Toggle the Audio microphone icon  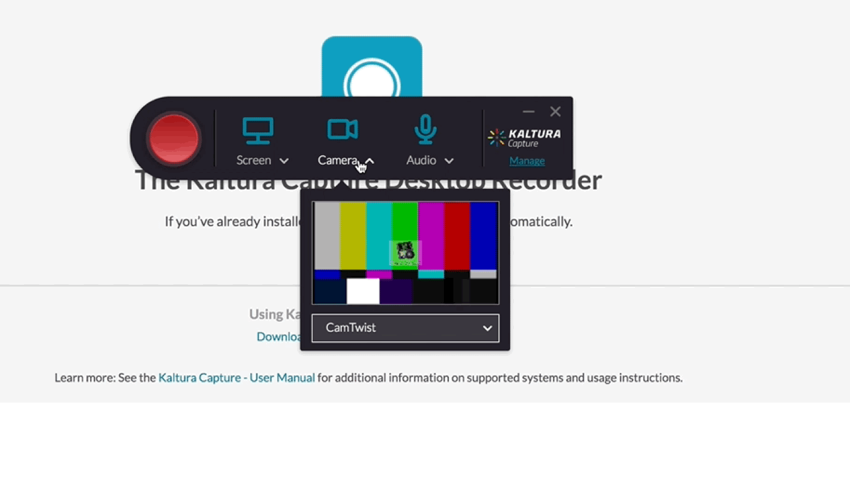tap(426, 129)
